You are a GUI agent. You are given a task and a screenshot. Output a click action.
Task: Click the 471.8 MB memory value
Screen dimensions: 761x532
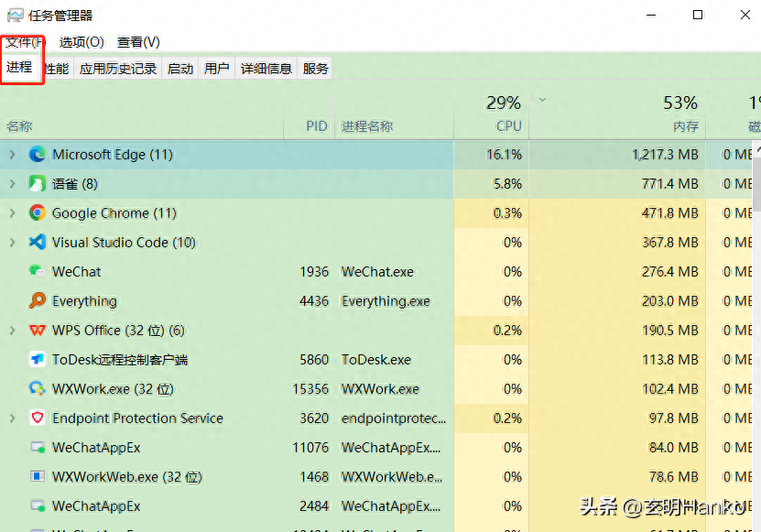[x=669, y=213]
